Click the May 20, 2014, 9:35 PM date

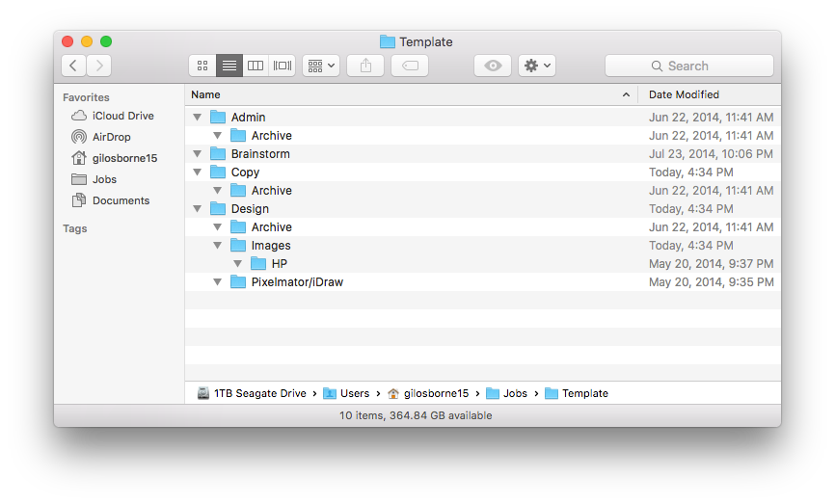point(711,282)
